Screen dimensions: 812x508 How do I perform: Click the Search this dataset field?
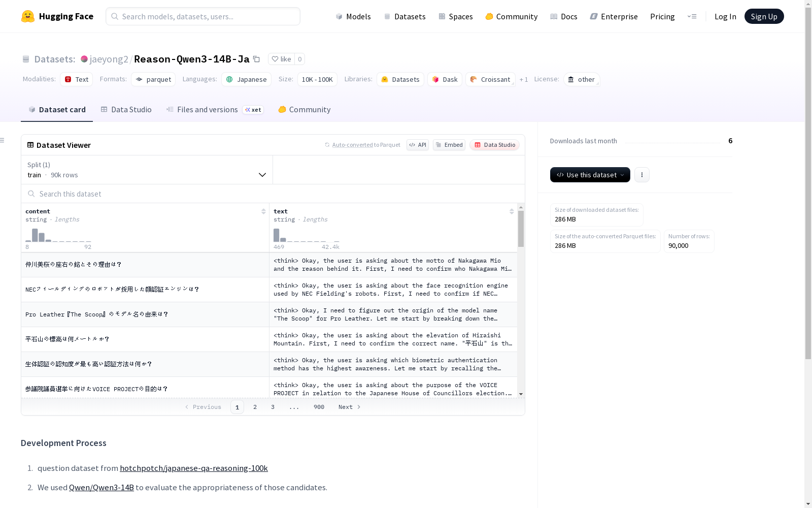[273, 194]
